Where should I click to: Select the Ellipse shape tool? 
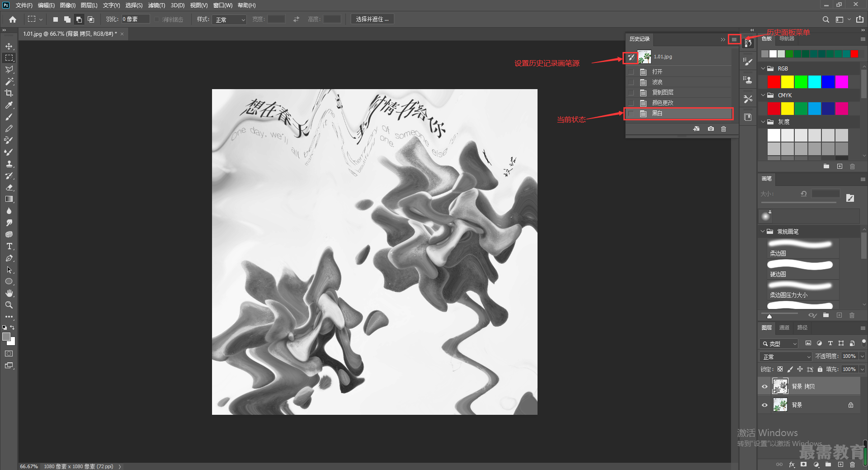point(9,281)
